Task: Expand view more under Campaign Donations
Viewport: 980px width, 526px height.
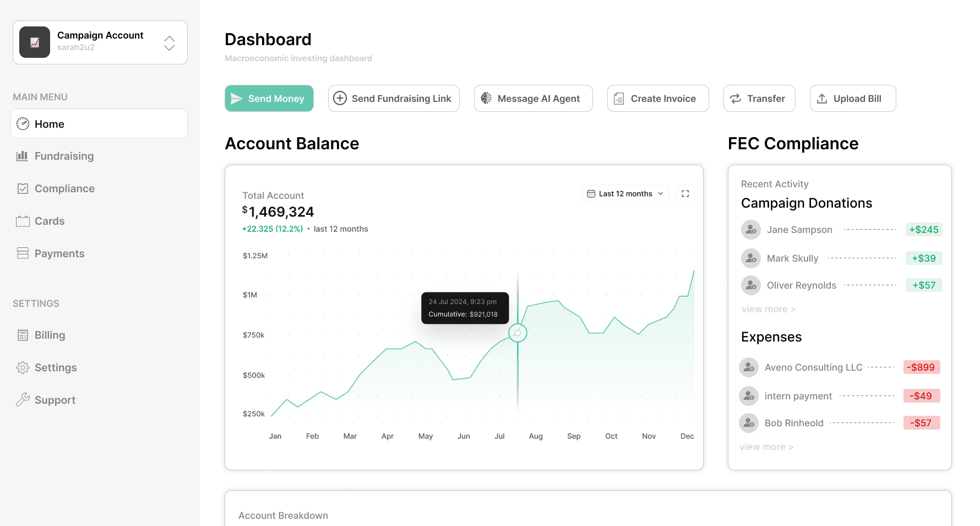Action: [x=768, y=309]
